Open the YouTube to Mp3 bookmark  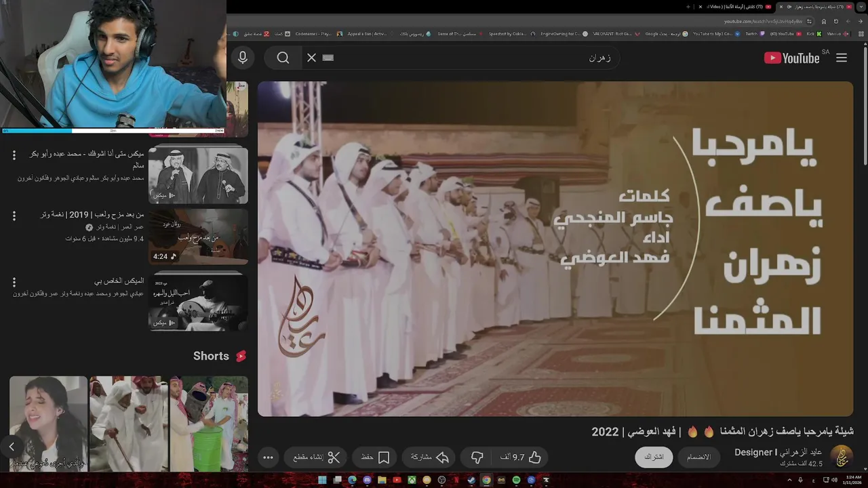pos(716,33)
